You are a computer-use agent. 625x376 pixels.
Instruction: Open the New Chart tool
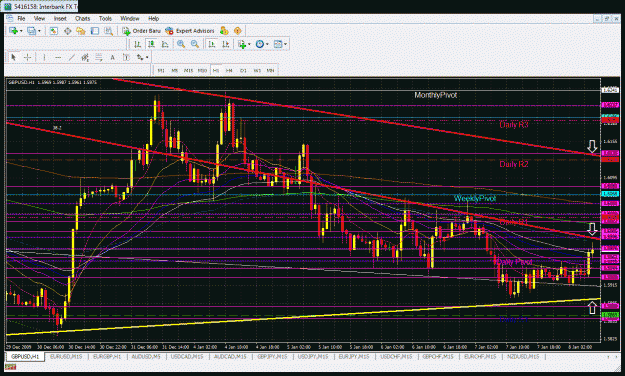pyautogui.click(x=13, y=31)
